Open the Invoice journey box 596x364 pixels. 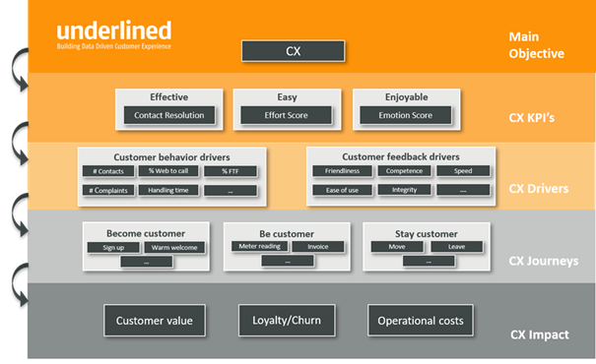click(x=318, y=247)
